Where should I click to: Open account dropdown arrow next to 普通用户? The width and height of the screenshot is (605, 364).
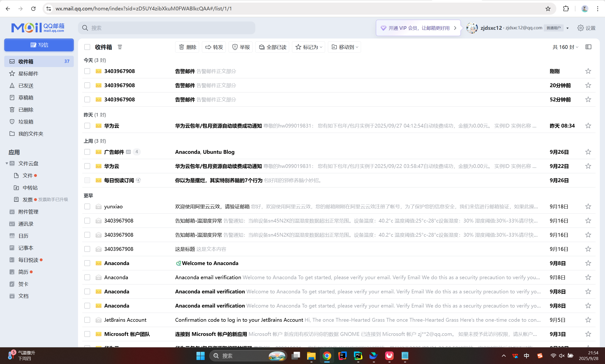[567, 28]
